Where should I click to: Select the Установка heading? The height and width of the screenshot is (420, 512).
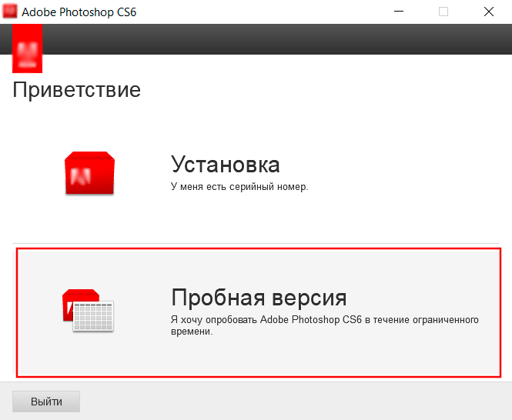pos(226,165)
